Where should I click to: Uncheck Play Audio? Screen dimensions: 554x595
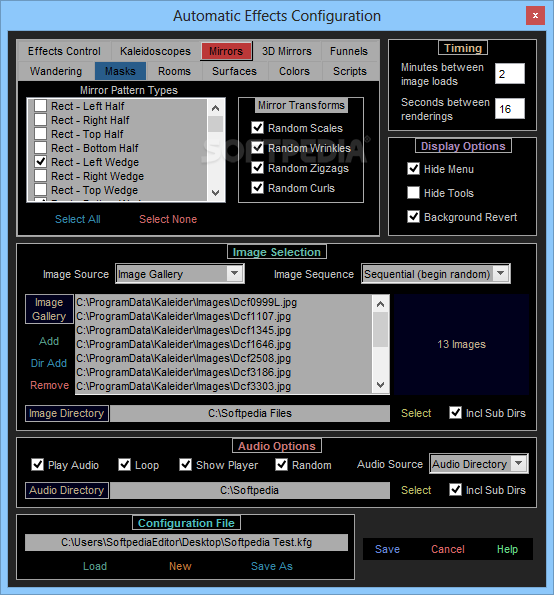pos(37,465)
